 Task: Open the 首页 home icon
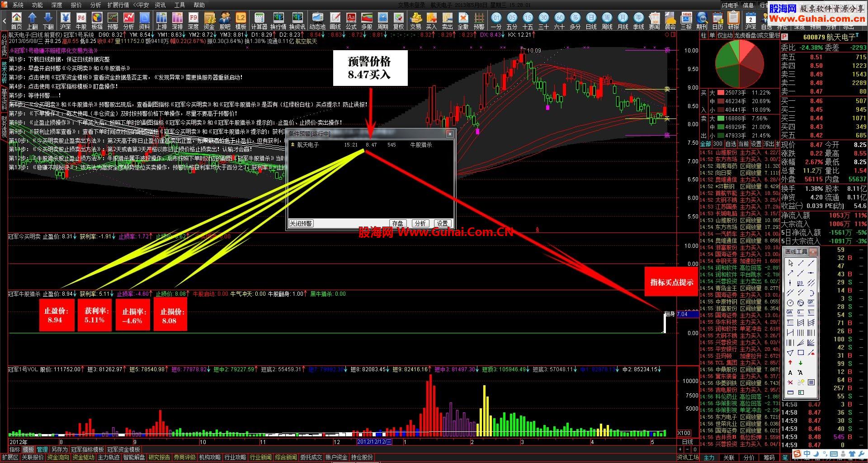[x=17, y=20]
